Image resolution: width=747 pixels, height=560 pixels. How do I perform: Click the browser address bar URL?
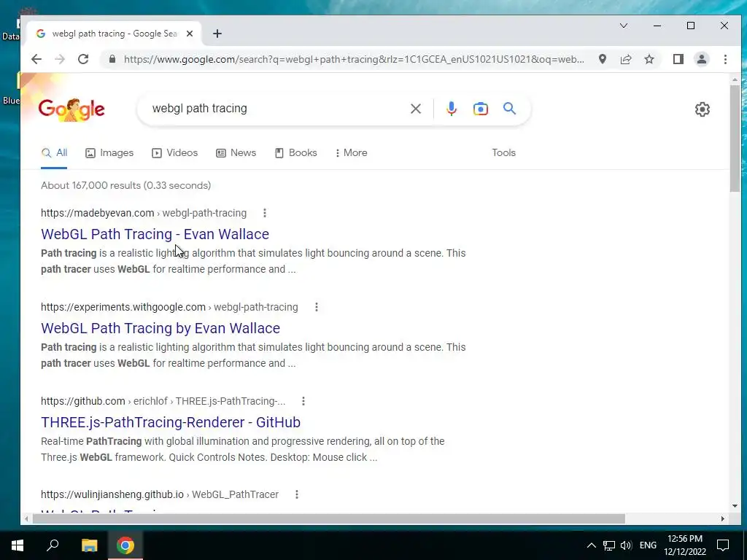point(354,59)
